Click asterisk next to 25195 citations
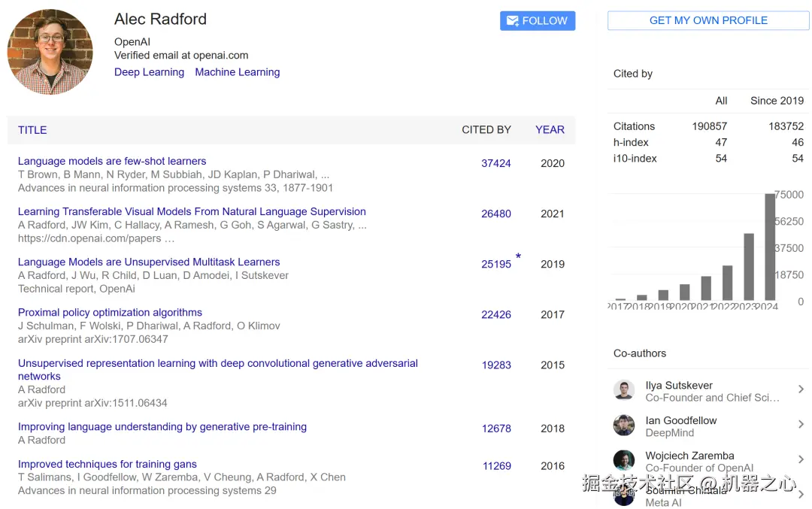This screenshot has height=509, width=812. pos(518,258)
